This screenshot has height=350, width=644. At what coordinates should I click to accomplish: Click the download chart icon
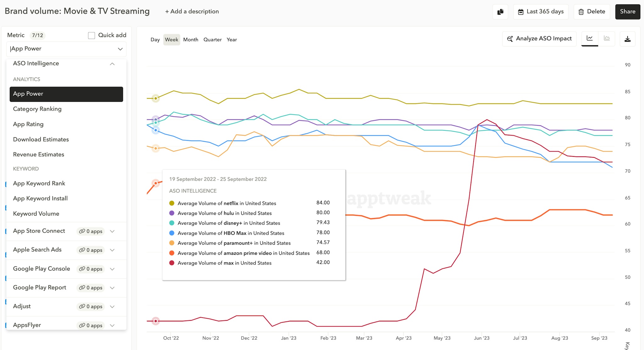628,39
